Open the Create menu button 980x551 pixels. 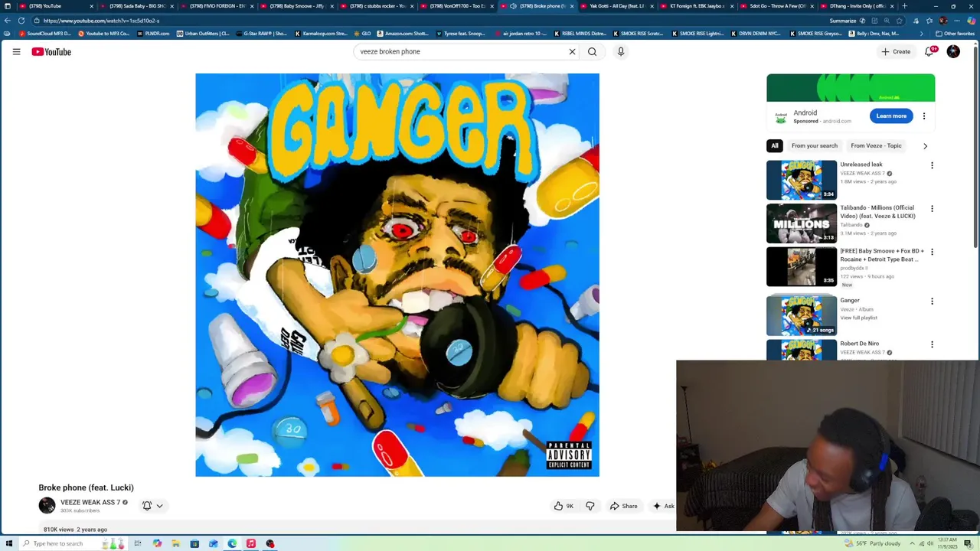point(896,51)
